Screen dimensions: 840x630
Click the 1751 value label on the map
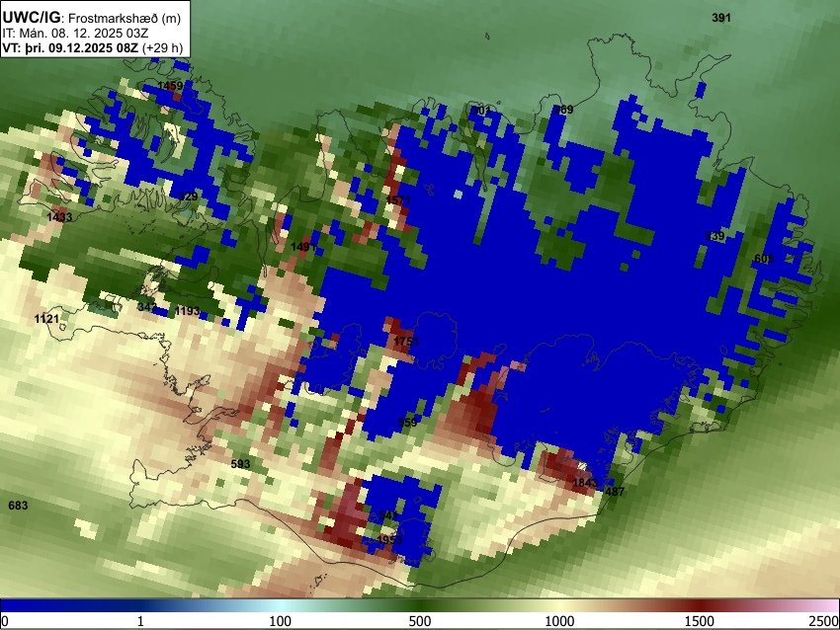[x=406, y=342]
